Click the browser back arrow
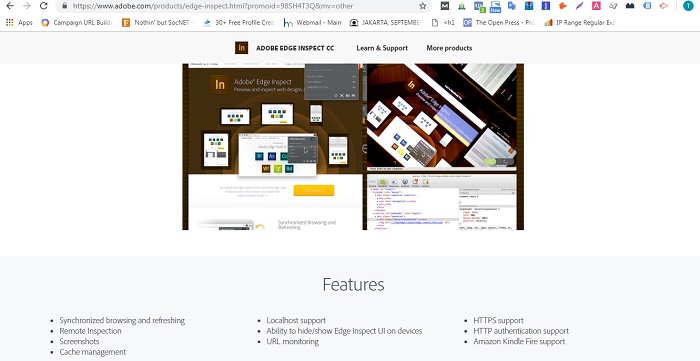 9,6
